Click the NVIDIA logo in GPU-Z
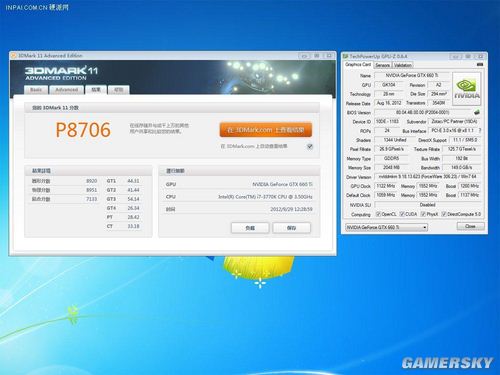This screenshot has width=500, height=375. coord(467,89)
